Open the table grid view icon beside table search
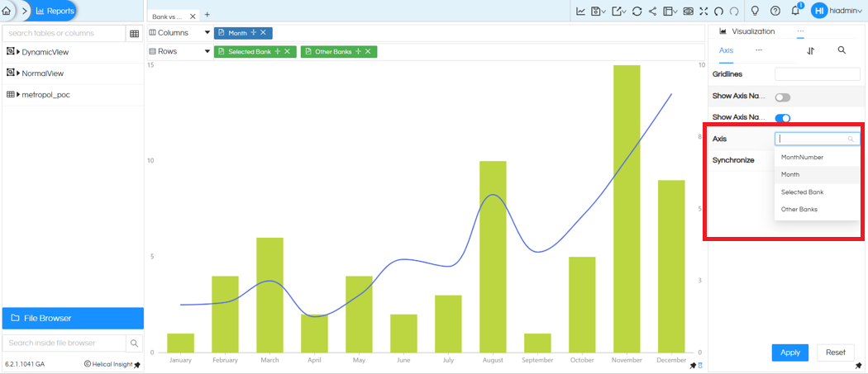 coord(134,34)
